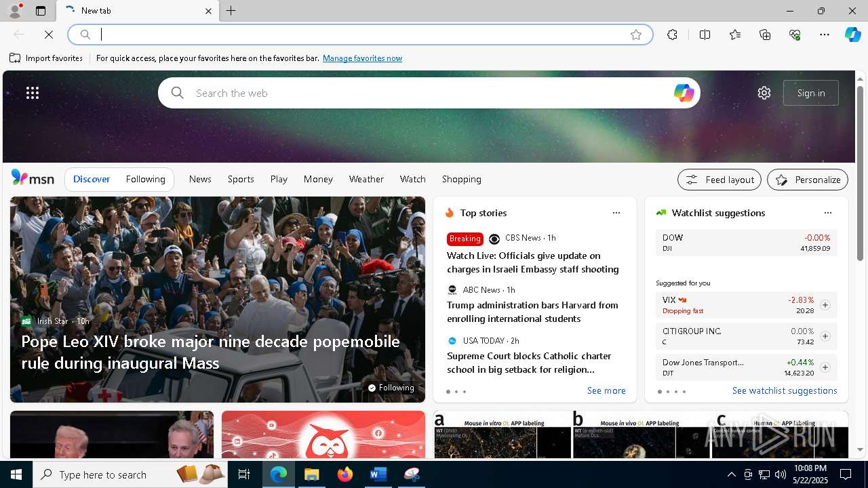Toggle Following on Irish Star story
This screenshot has height=488, width=868.
coord(391,388)
